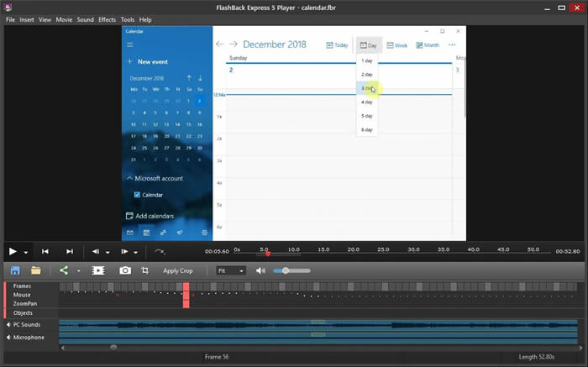
Task: Open a file using the folder icon
Action: (x=36, y=270)
